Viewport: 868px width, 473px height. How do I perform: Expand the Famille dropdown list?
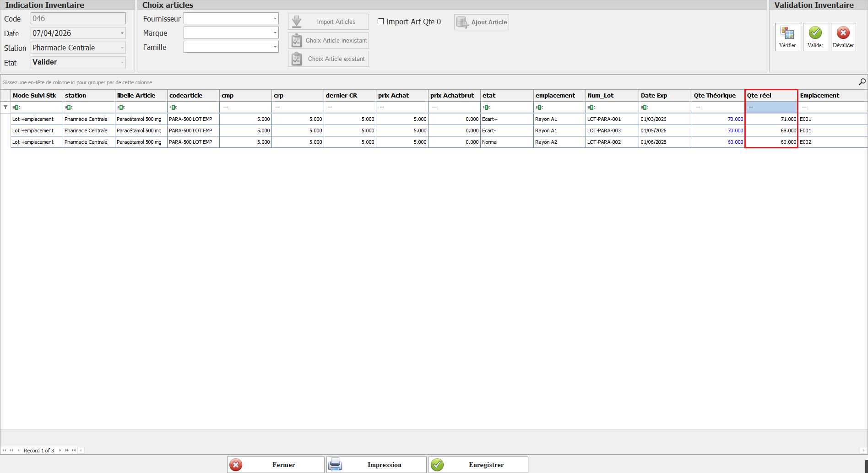point(275,47)
